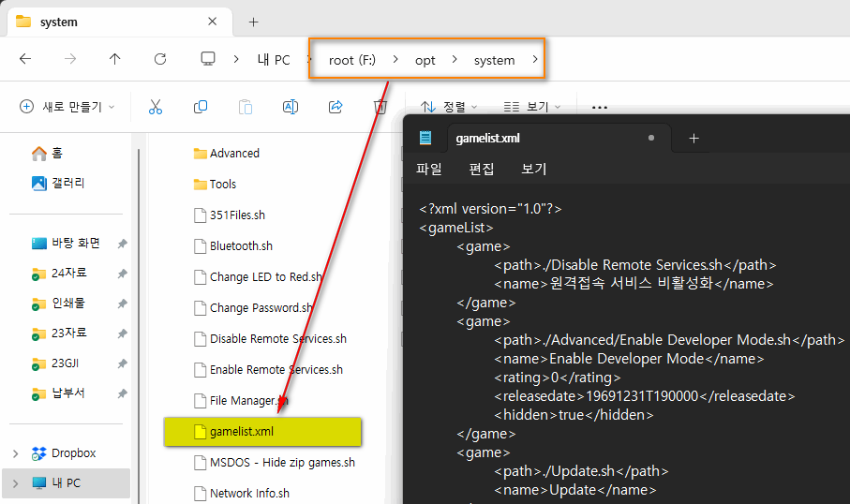Expand the 내 PC tree node
This screenshot has width=850, height=504.
(x=16, y=483)
